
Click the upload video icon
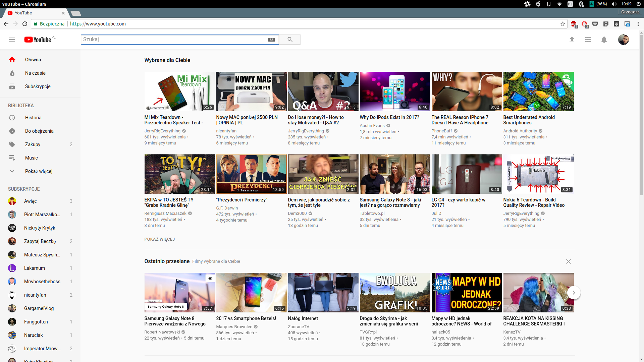(x=572, y=40)
